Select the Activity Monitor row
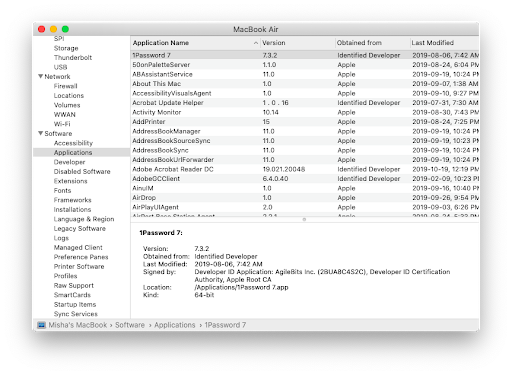The height and width of the screenshot is (375, 512). [305, 112]
